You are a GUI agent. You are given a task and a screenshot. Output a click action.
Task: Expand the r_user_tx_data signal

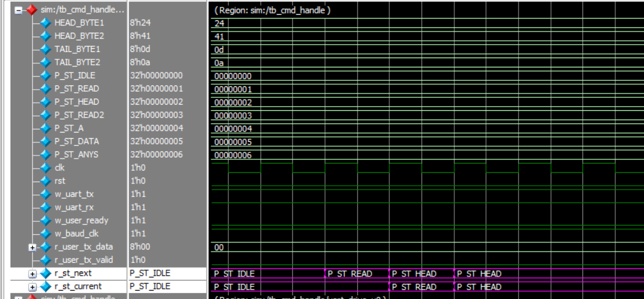point(32,247)
